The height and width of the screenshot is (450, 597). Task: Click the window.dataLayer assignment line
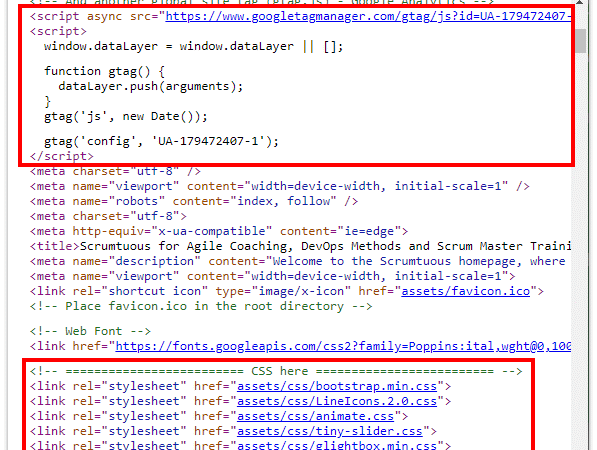193,46
